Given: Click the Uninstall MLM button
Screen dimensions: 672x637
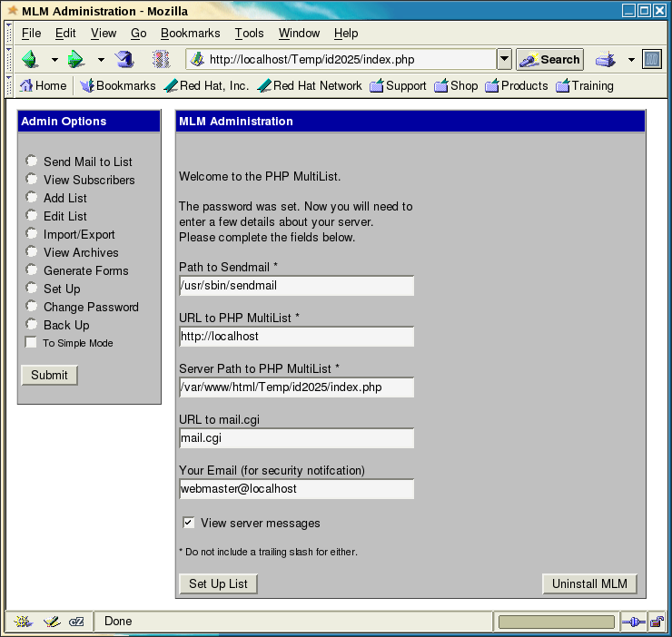Looking at the screenshot, I should (x=589, y=583).
